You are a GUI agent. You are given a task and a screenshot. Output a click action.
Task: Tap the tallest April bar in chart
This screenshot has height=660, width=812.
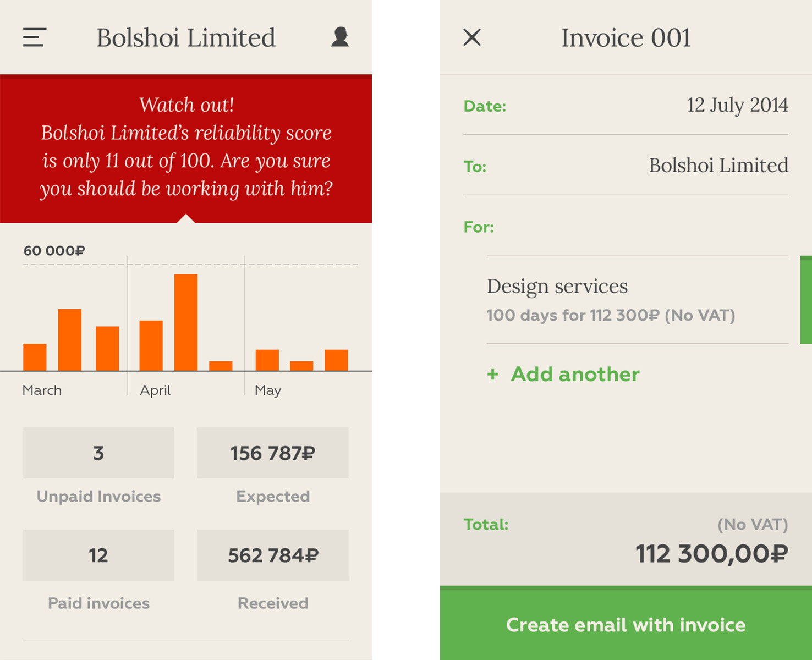[x=186, y=322]
